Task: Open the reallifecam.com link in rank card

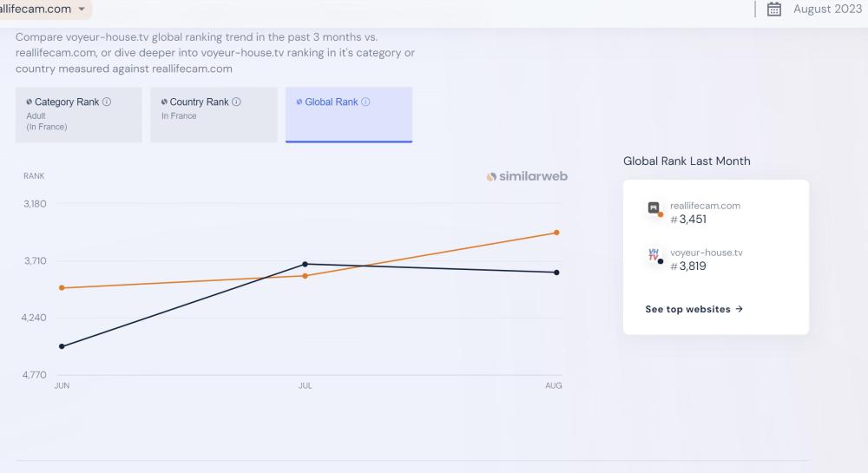Action: (705, 206)
